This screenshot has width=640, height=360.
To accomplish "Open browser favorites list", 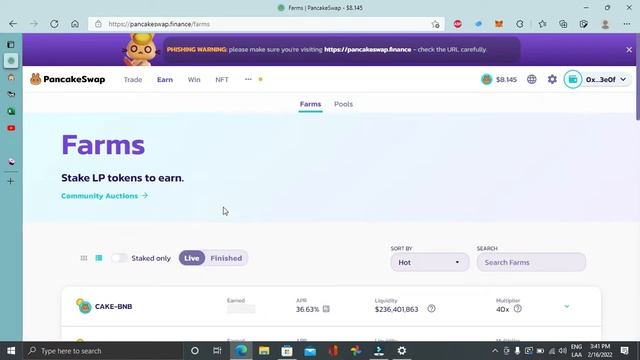I will tap(542, 24).
